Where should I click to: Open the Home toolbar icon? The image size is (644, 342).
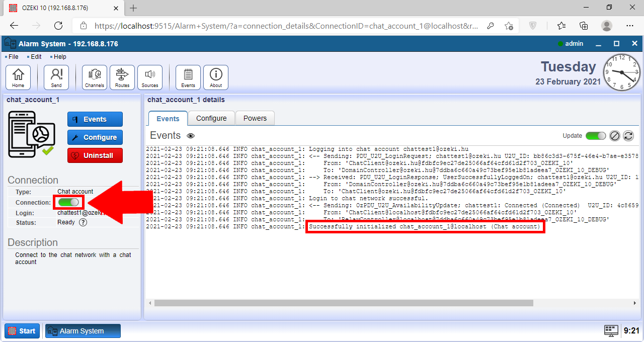click(18, 77)
